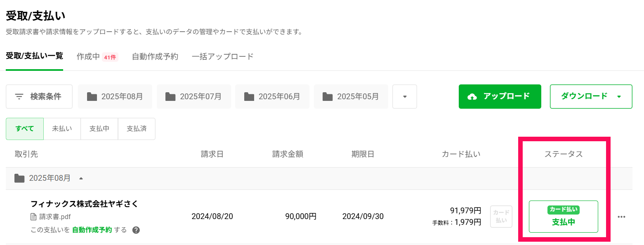
Task: Switch to 作成中 tab
Action: point(89,57)
